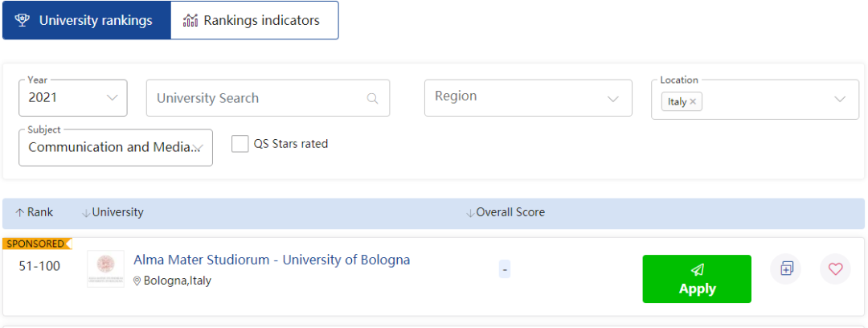The width and height of the screenshot is (868, 328).
Task: Focus the University Search field
Action: (x=257, y=98)
